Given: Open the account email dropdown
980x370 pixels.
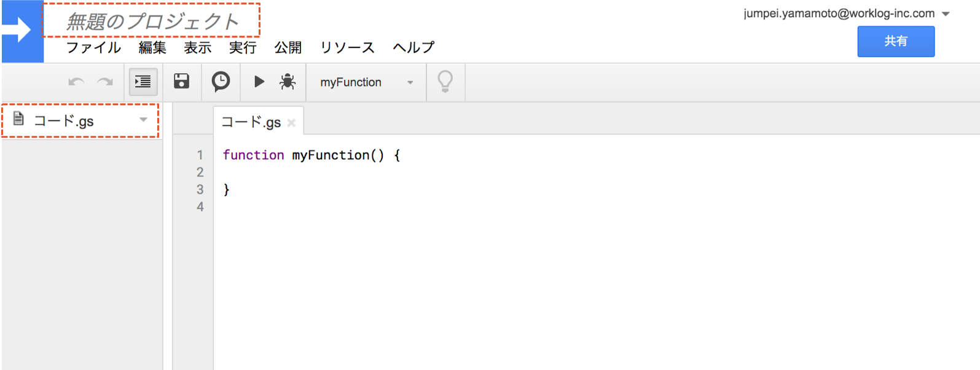Looking at the screenshot, I should pyautogui.click(x=946, y=14).
